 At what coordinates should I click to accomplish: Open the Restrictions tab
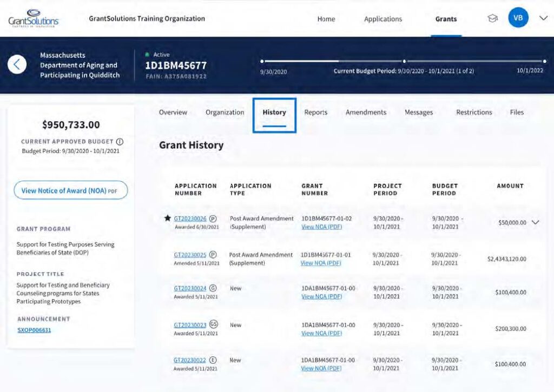click(x=474, y=112)
